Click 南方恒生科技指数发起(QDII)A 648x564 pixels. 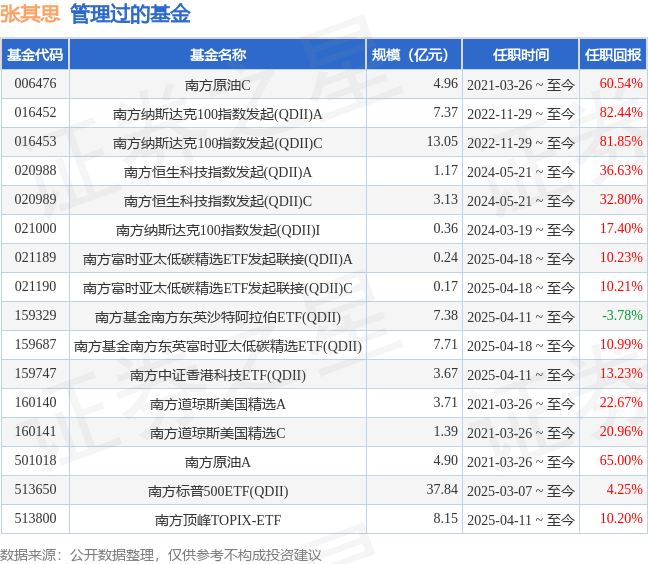(x=218, y=172)
